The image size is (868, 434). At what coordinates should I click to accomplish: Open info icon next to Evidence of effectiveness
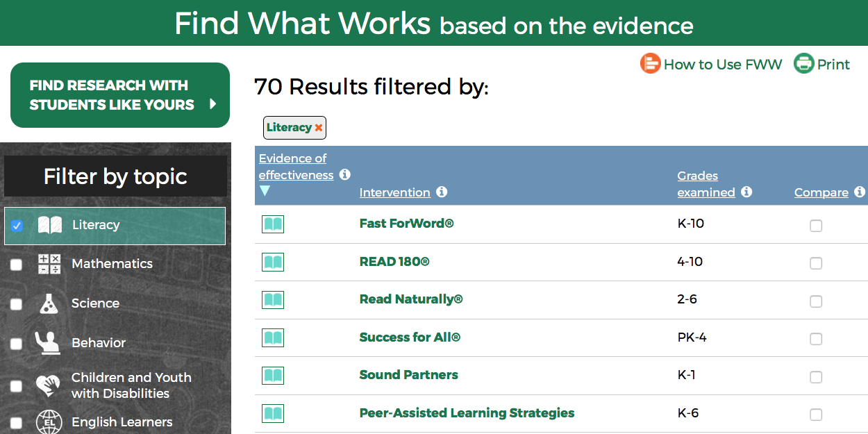click(345, 175)
